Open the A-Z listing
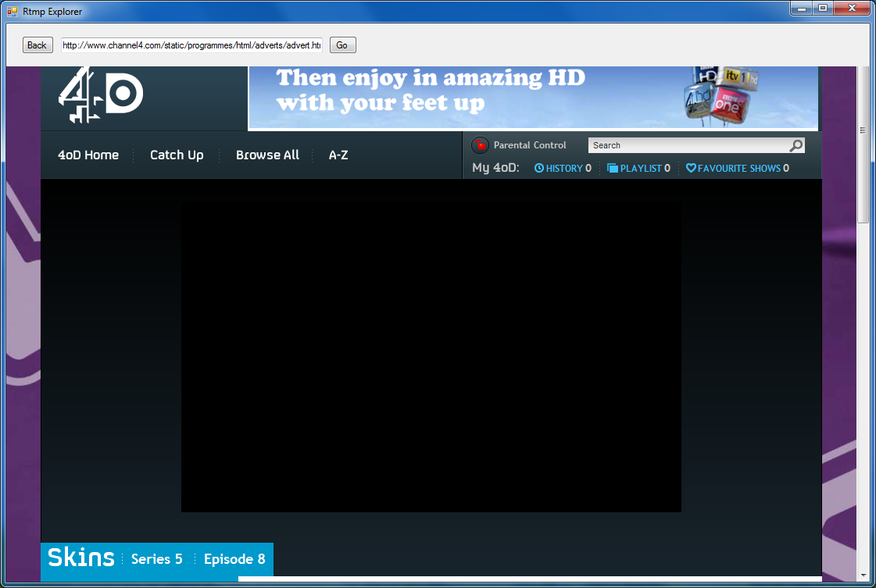The image size is (876, 588). (x=338, y=155)
